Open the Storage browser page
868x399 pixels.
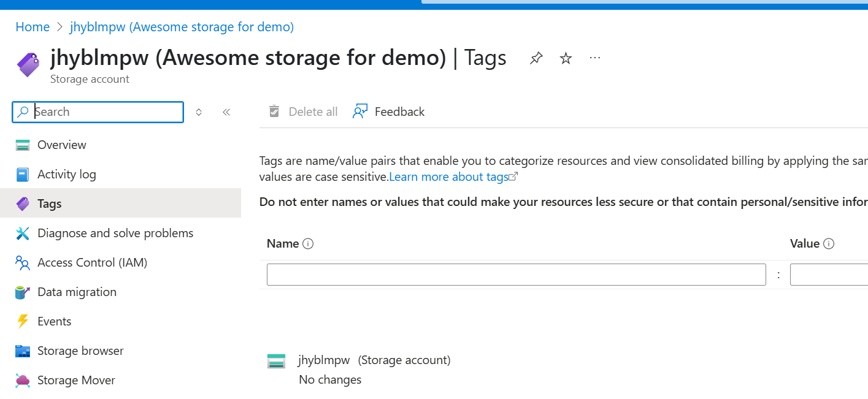click(x=120, y=351)
